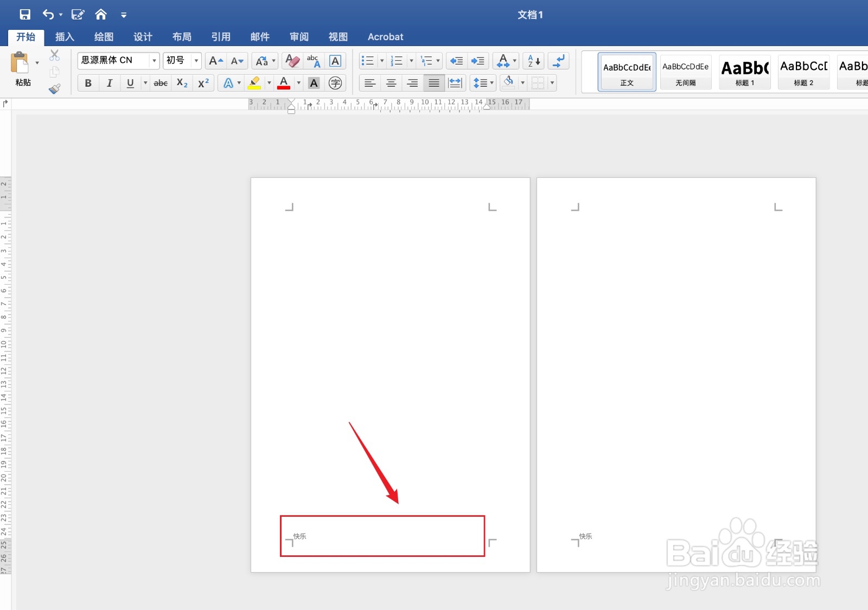Open the 视图 ribbon tab
This screenshot has height=610, width=868.
click(x=338, y=37)
